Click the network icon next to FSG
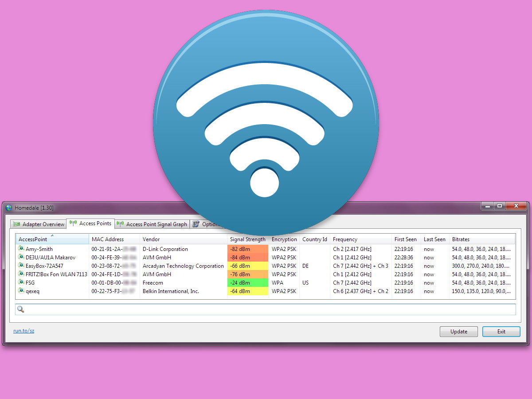Image resolution: width=532 pixels, height=399 pixels. click(x=21, y=282)
